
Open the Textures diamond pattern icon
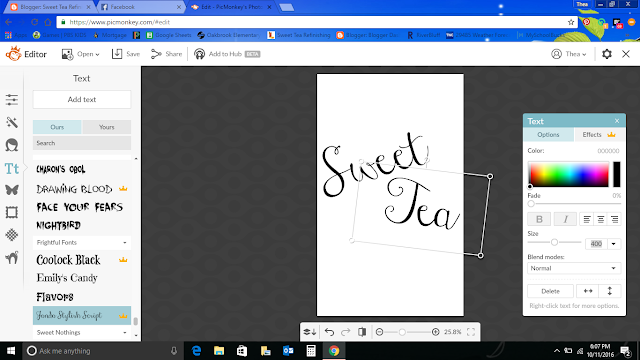point(12,235)
